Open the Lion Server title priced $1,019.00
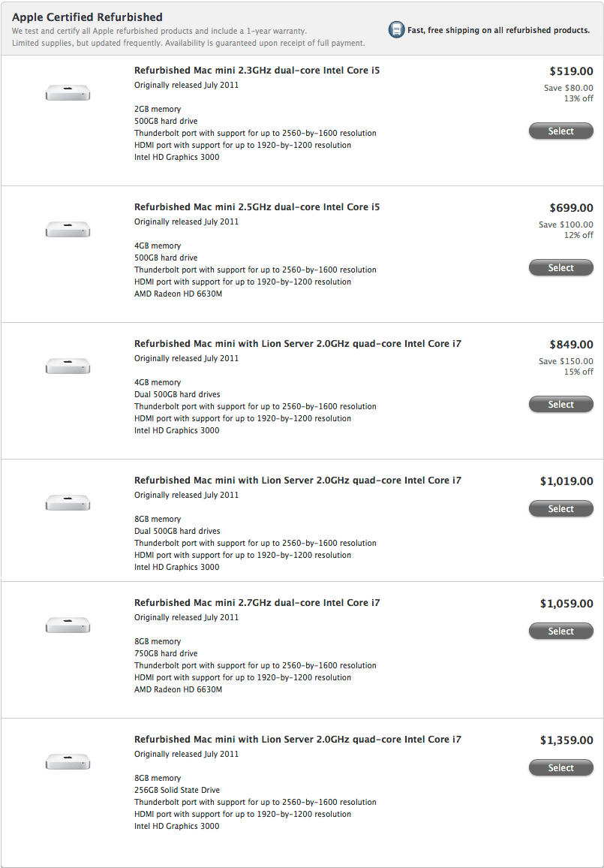The width and height of the screenshot is (604, 868). tap(298, 481)
